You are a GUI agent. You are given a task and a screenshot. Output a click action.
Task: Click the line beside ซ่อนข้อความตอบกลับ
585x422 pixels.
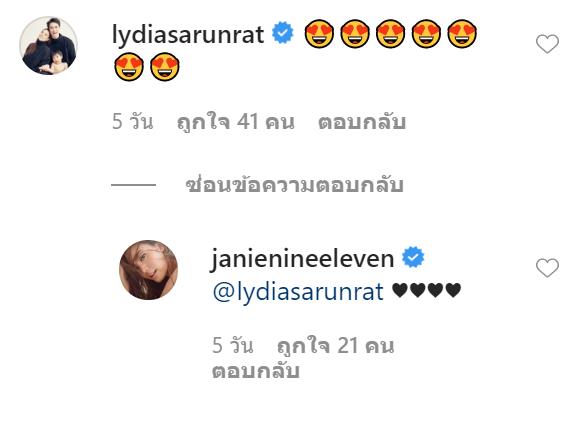pyautogui.click(x=134, y=185)
